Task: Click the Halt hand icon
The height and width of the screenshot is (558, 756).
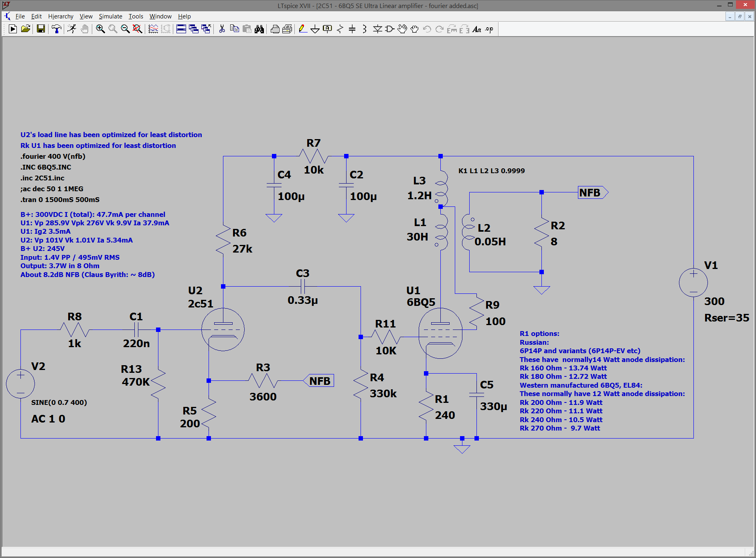Action: pyautogui.click(x=85, y=29)
